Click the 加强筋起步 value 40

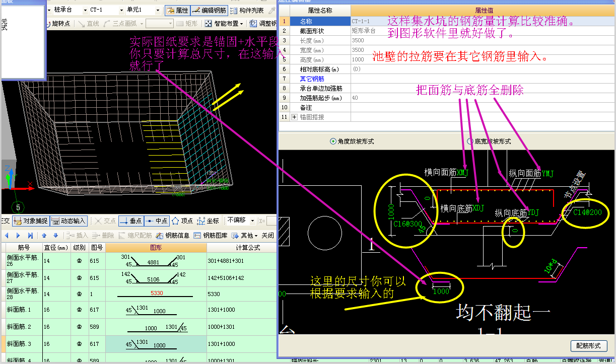(355, 98)
